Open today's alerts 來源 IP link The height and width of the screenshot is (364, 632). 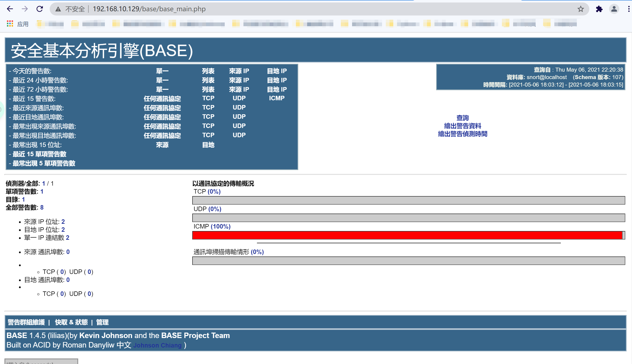point(239,71)
